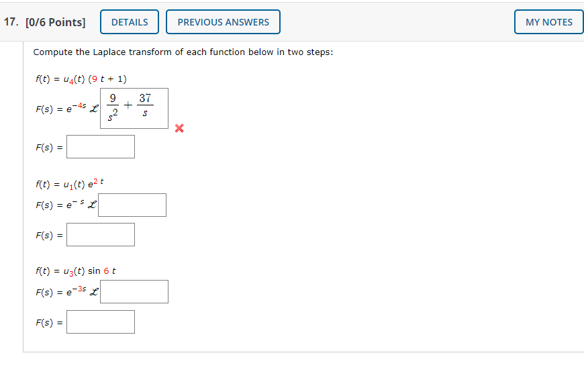This screenshot has width=584, height=392.
Task: Click the script L symbol in the sin 6t problem
Action: pyautogui.click(x=94, y=291)
